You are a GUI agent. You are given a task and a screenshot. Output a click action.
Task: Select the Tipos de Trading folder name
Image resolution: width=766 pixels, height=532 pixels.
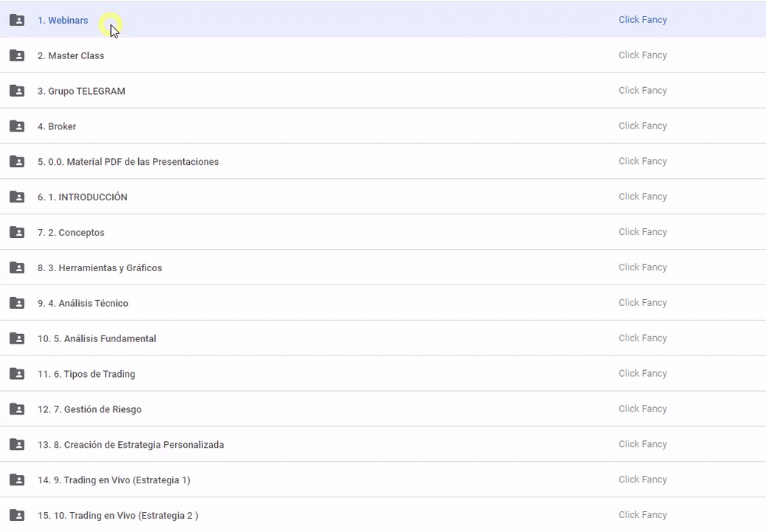pos(86,374)
